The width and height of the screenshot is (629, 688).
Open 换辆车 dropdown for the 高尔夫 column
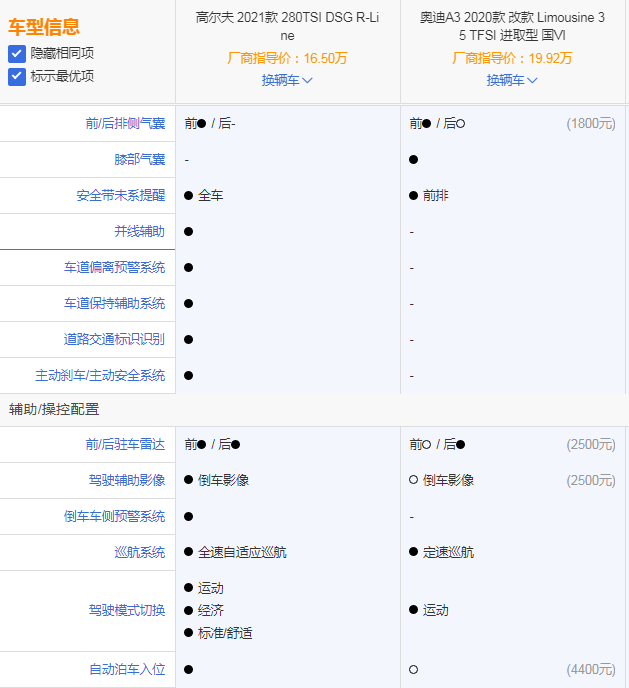point(287,80)
